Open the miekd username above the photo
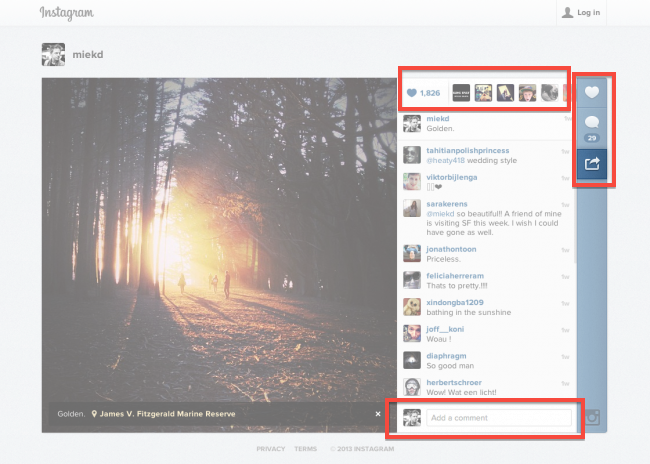Viewport: 650px width, 464px height. point(88,55)
